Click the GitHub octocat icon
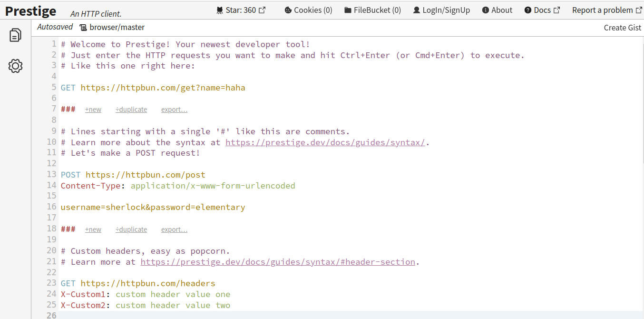The width and height of the screenshot is (644, 319). point(219,10)
